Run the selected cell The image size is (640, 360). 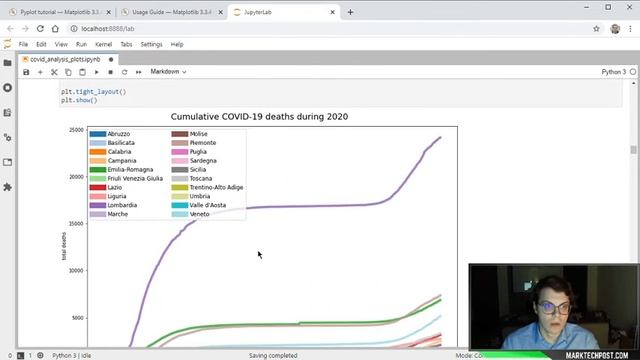(x=97, y=72)
